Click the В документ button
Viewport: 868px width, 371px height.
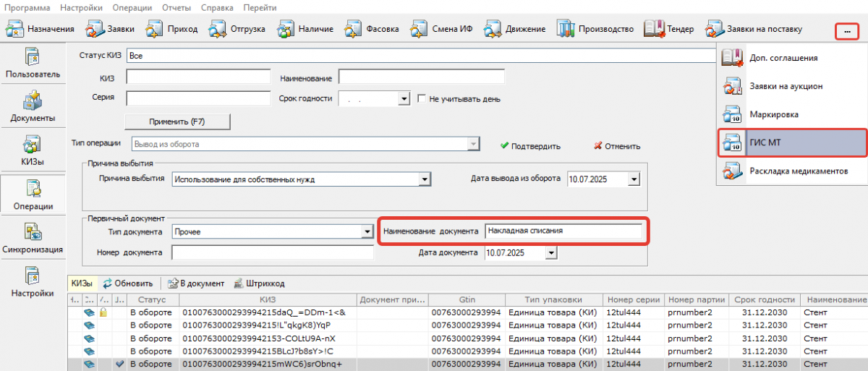196,283
